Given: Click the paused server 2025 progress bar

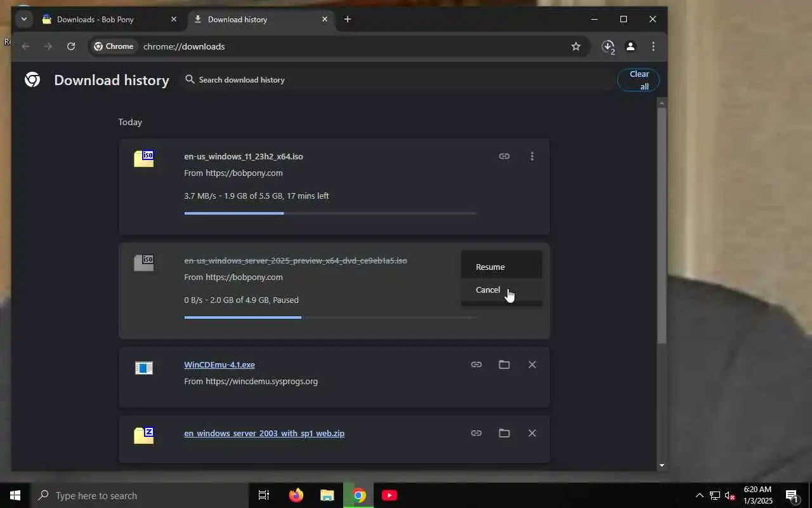Looking at the screenshot, I should [330, 317].
